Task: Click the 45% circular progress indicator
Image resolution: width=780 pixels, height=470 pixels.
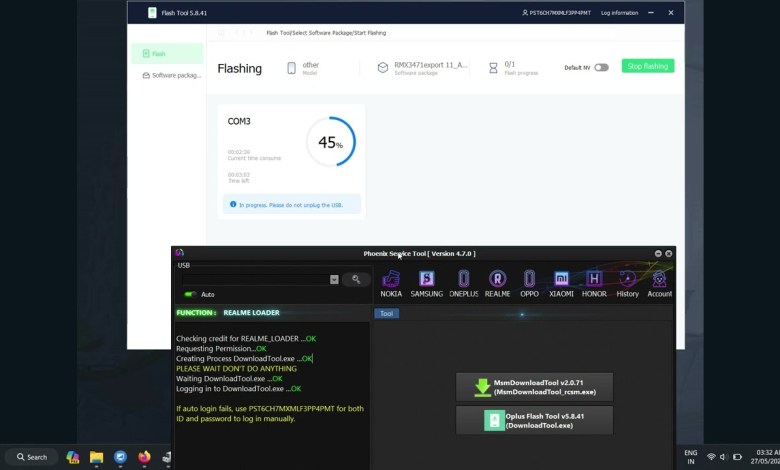Action: pyautogui.click(x=330, y=142)
